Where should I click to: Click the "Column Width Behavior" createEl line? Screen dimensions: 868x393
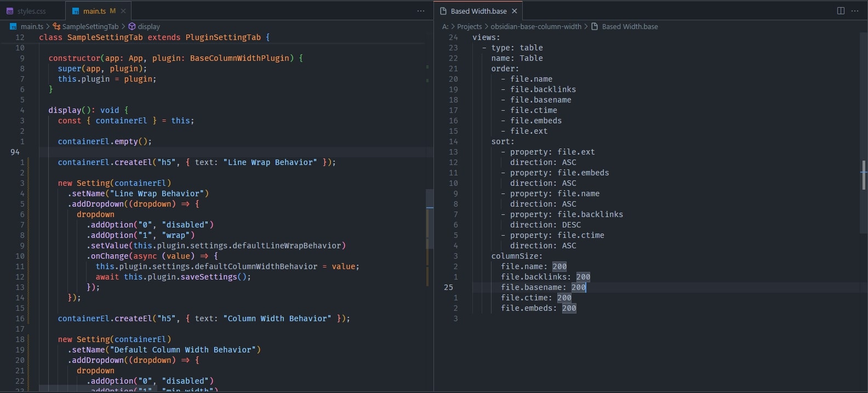[x=204, y=318]
